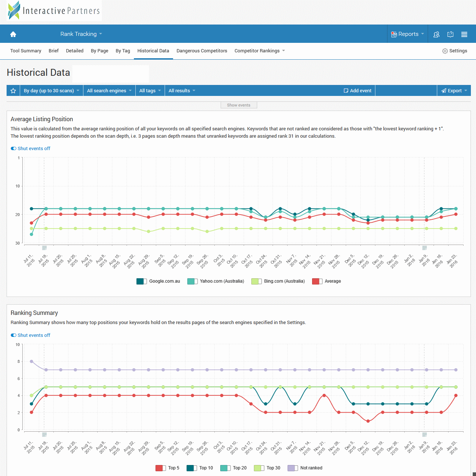Open the All search engines dropdown

tap(109, 91)
